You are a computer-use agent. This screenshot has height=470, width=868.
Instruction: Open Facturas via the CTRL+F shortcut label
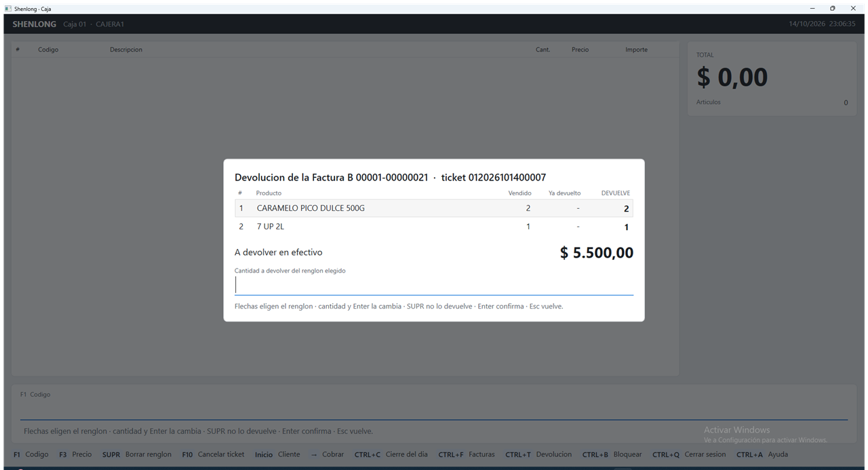tap(467, 454)
